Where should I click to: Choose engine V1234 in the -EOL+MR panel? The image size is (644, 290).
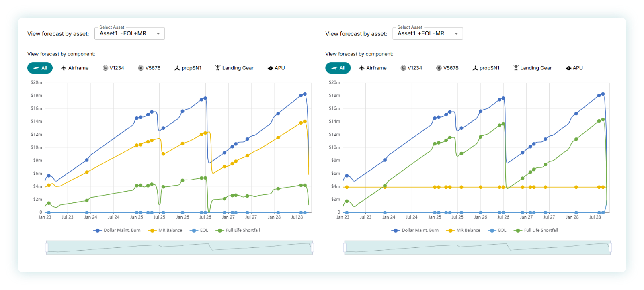point(113,68)
